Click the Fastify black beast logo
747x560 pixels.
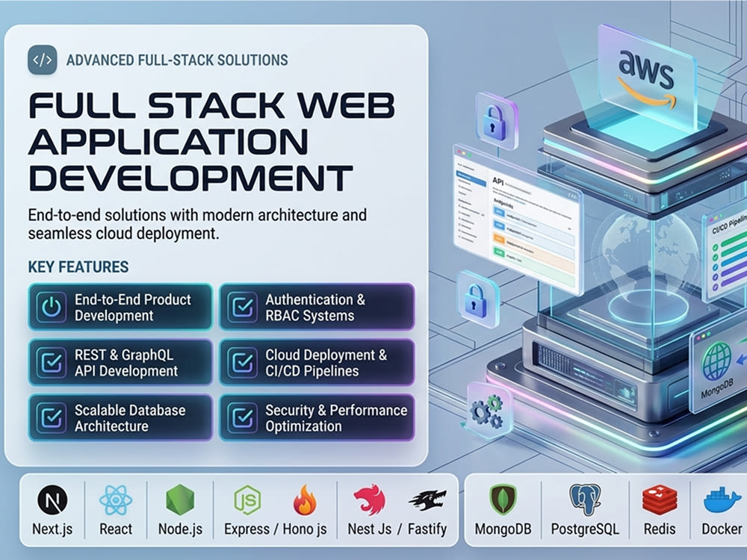point(427,500)
